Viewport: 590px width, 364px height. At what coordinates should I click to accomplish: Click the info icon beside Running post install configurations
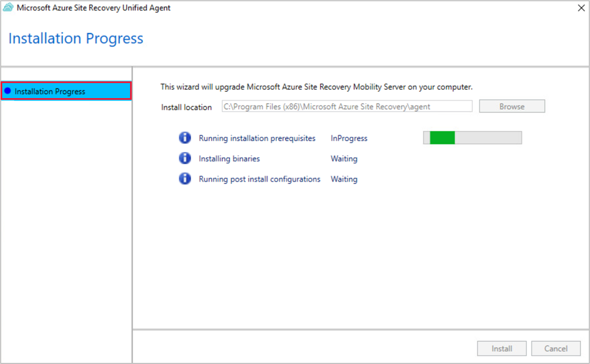point(185,179)
